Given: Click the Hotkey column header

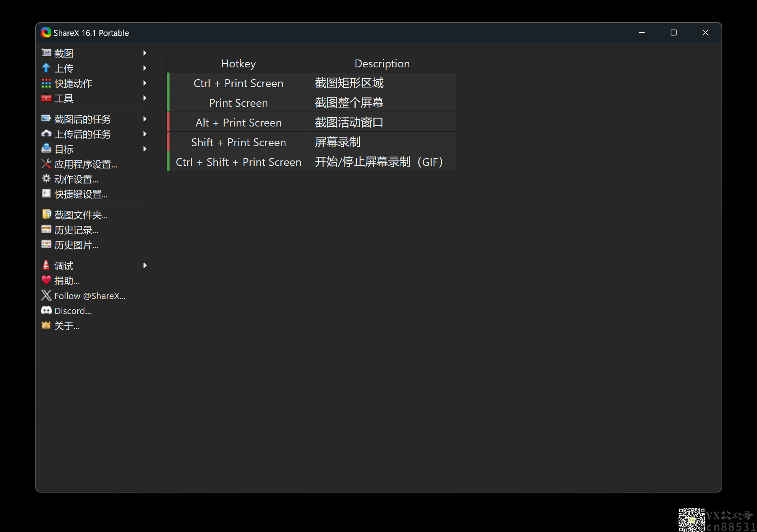Looking at the screenshot, I should coord(239,63).
